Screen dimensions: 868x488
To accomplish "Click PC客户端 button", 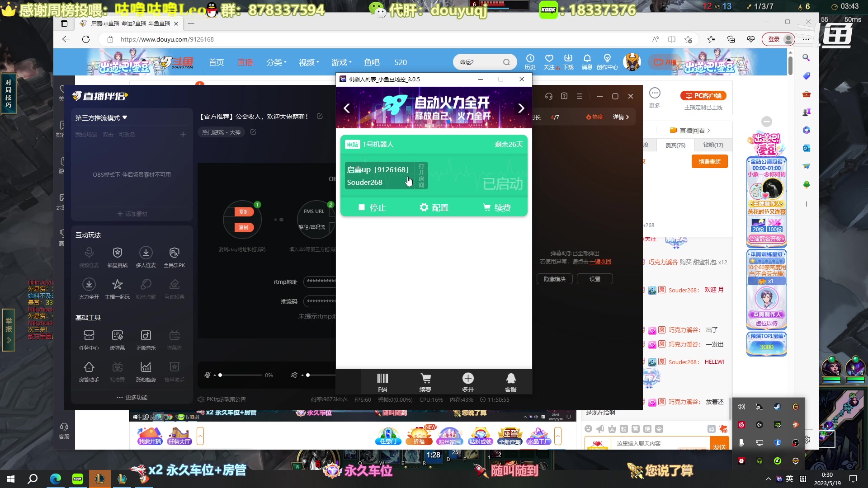I will (x=703, y=96).
